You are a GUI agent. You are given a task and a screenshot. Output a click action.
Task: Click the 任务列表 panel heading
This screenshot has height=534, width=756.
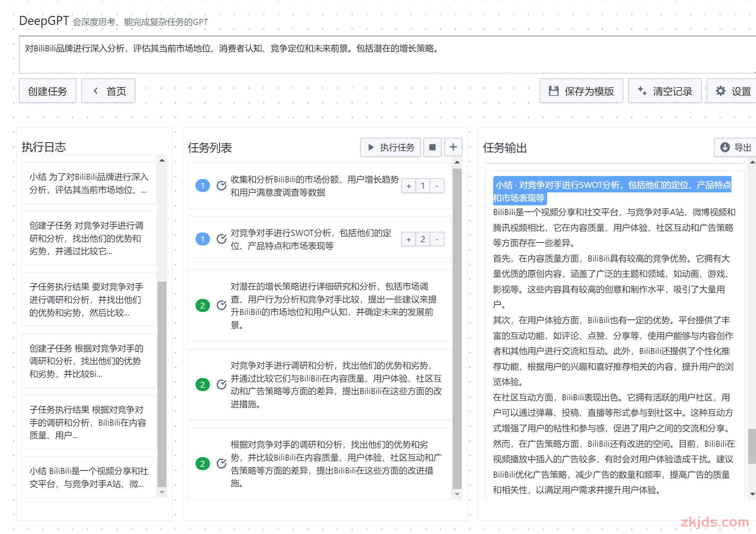point(210,148)
